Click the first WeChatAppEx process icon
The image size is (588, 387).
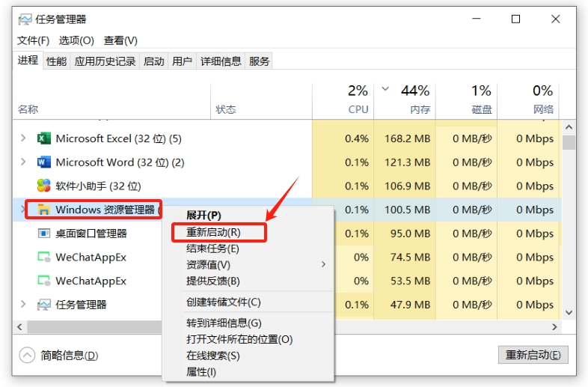pyautogui.click(x=43, y=258)
